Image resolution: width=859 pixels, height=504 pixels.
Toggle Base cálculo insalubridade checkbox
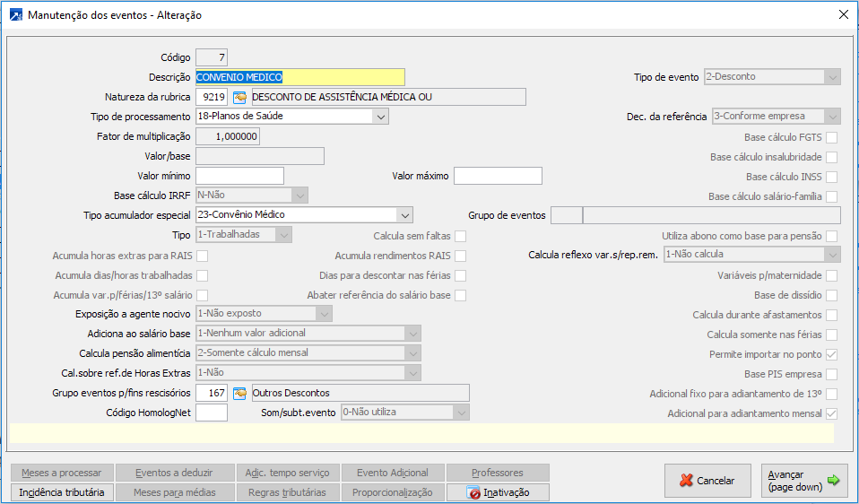pos(831,157)
